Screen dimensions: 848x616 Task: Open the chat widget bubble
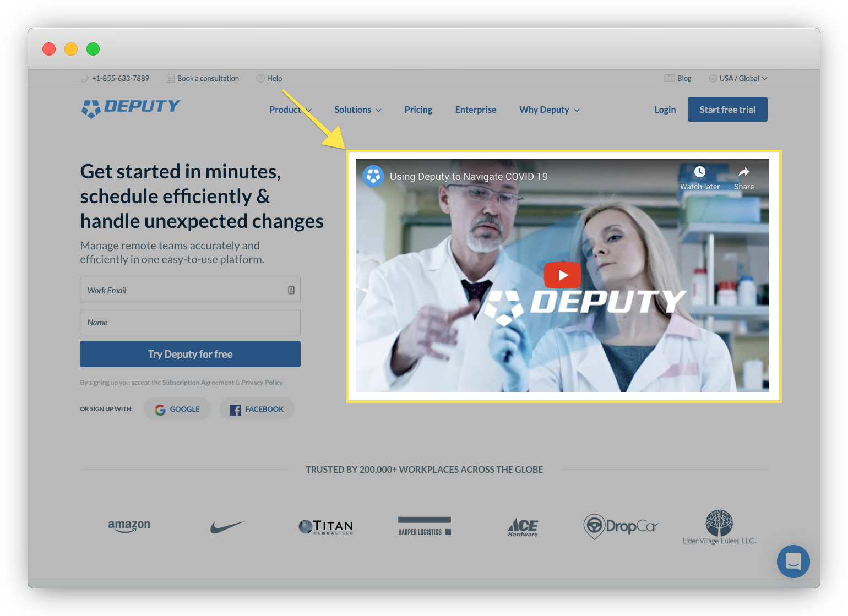[x=793, y=561]
